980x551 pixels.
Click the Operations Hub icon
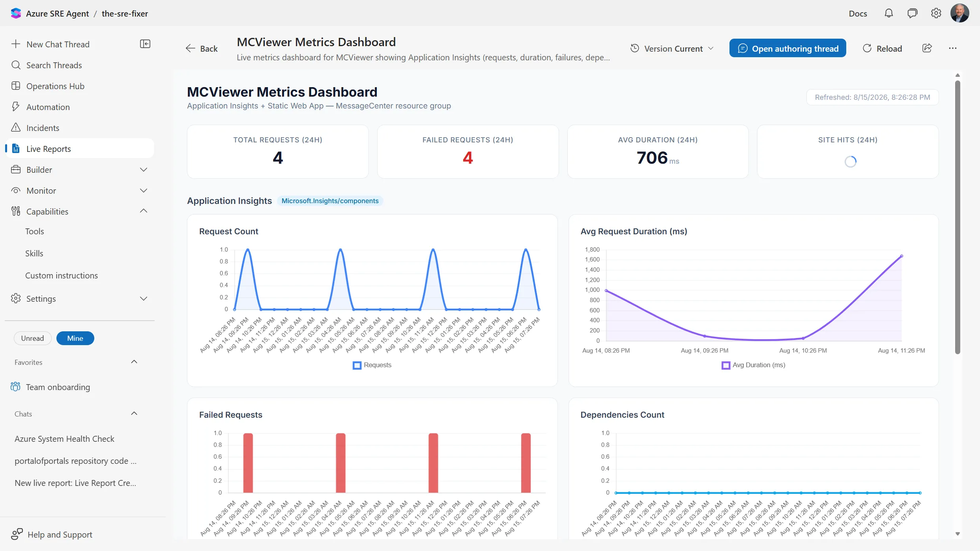(x=16, y=86)
